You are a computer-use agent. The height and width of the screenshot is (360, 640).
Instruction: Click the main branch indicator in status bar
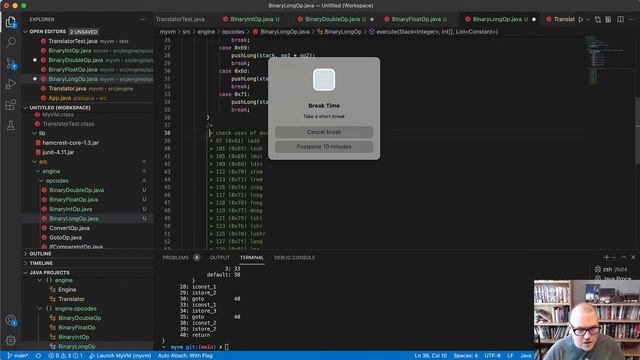pyautogui.click(x=18, y=356)
